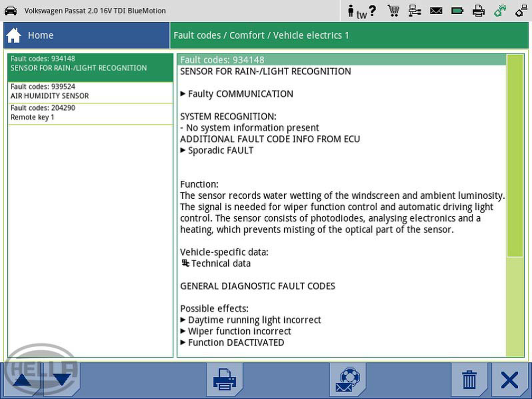Go to Home screen
Screen dimensions: 532x399
(32, 35)
